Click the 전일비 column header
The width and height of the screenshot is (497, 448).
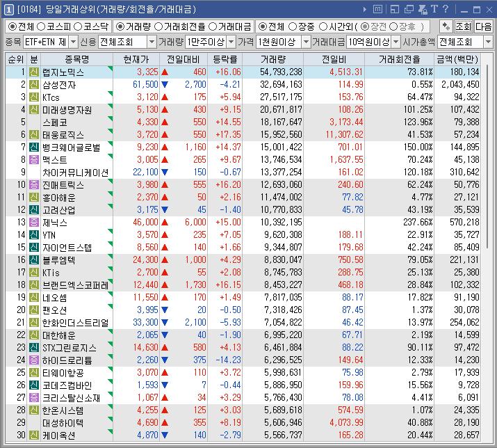(x=334, y=59)
